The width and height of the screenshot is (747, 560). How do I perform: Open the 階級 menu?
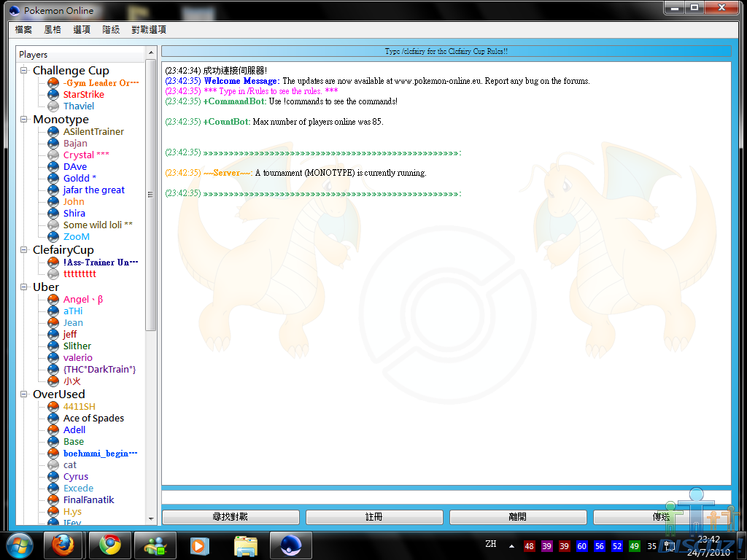coord(111,29)
